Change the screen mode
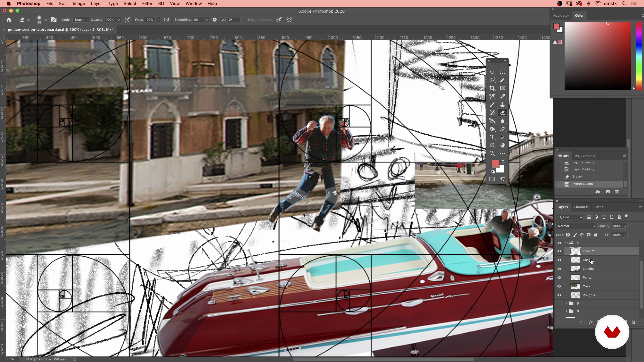The width and height of the screenshot is (644, 362). pos(502,179)
